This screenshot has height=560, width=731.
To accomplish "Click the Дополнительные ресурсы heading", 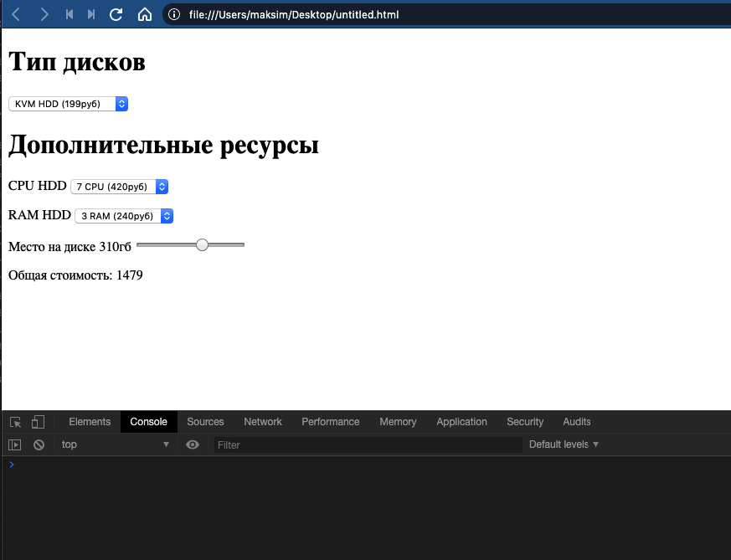I will (x=163, y=145).
